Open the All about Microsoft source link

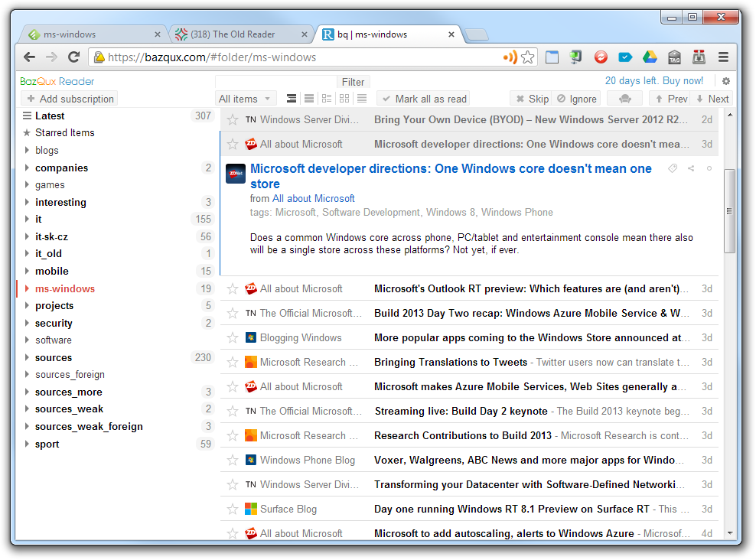[x=314, y=199]
